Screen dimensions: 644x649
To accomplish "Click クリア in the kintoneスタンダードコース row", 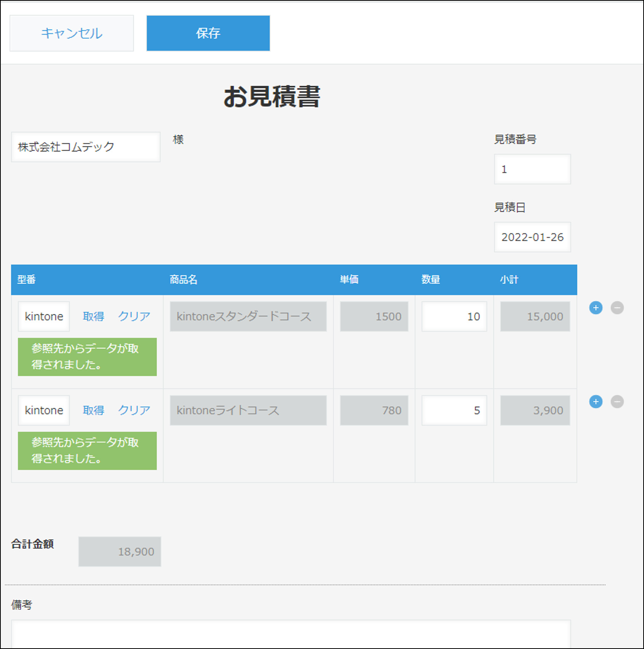I will coord(134,316).
